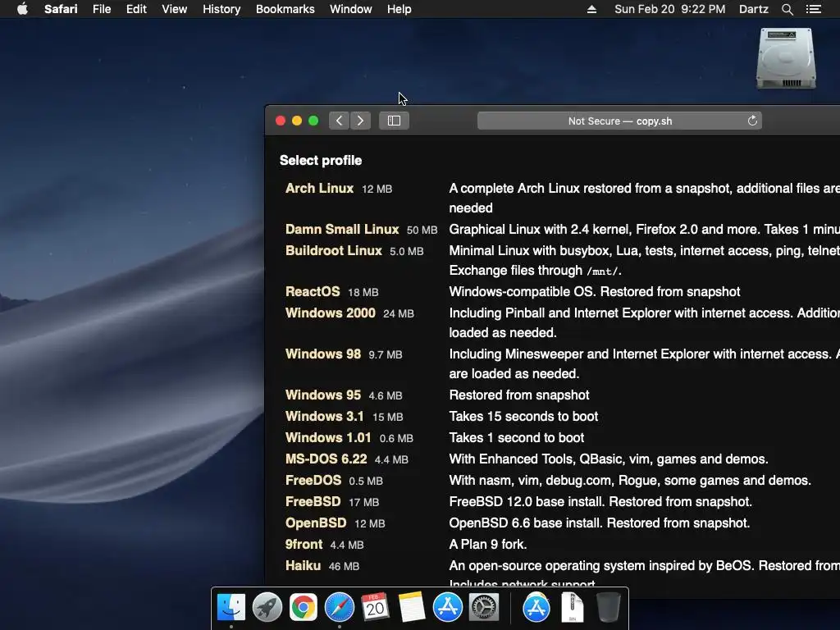Open the Windows 3.1 profile
The width and height of the screenshot is (840, 630).
coord(324,416)
